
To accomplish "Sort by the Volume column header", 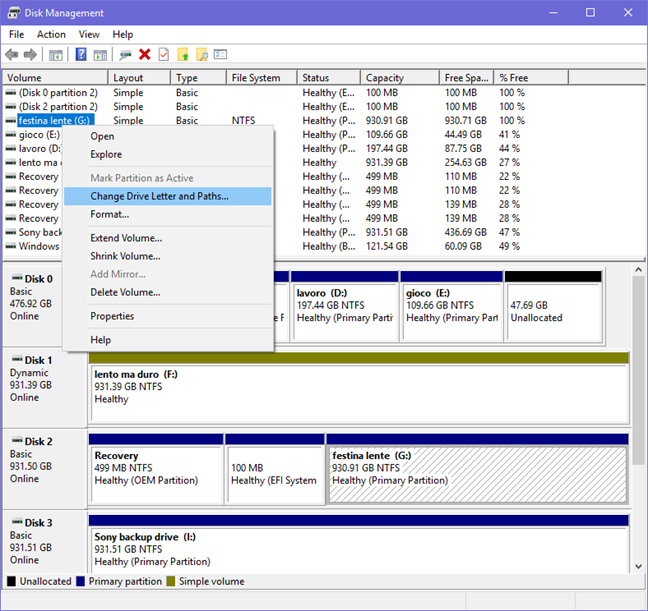I will 55,78.
